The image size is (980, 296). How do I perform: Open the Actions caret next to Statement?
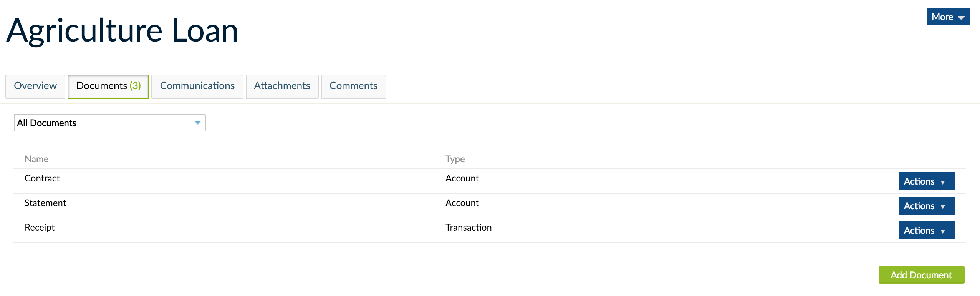point(942,206)
